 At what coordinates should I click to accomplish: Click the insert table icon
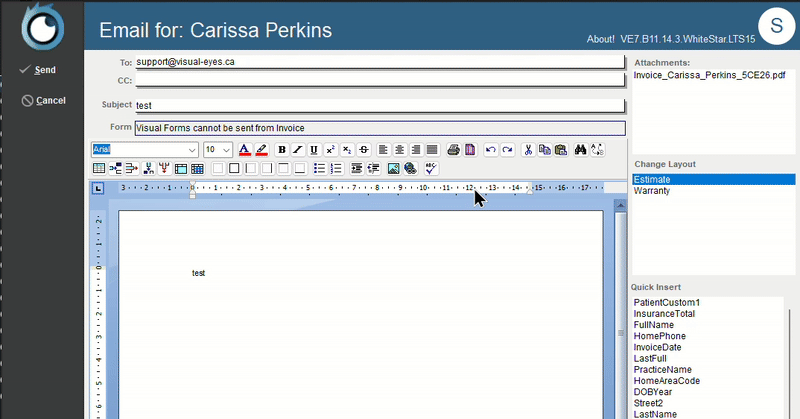click(x=99, y=168)
